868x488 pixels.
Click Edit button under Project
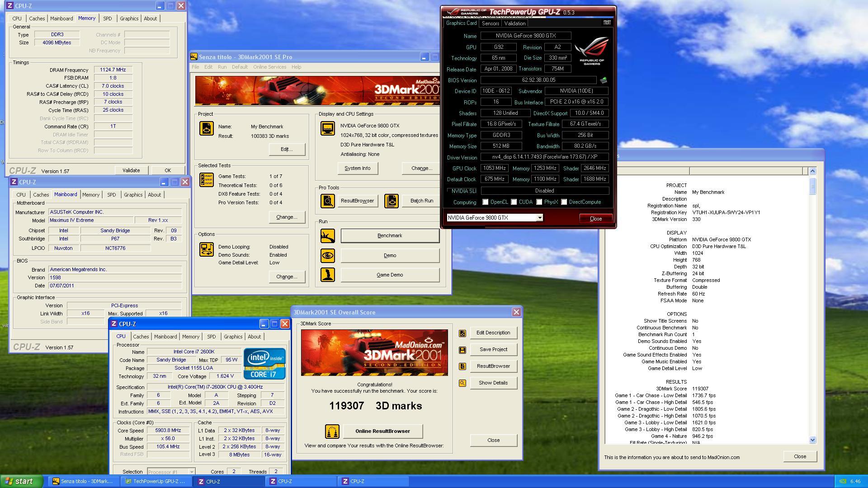coord(287,149)
